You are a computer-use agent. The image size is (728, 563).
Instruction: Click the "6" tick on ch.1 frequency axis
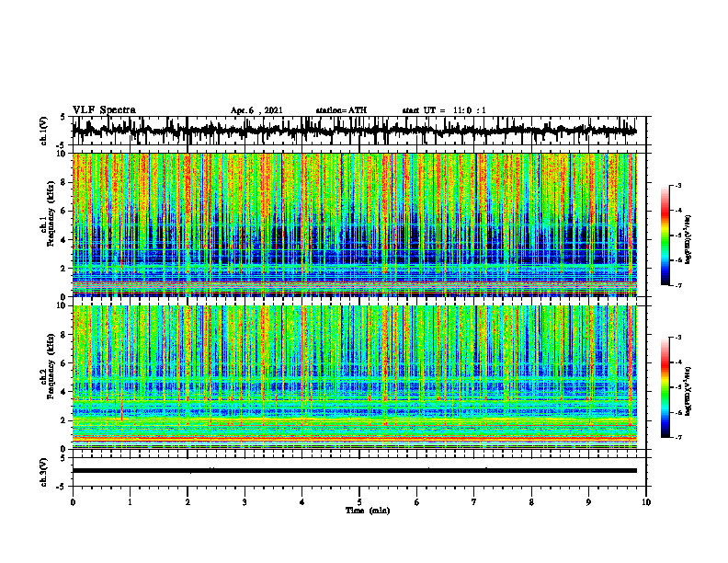click(64, 211)
